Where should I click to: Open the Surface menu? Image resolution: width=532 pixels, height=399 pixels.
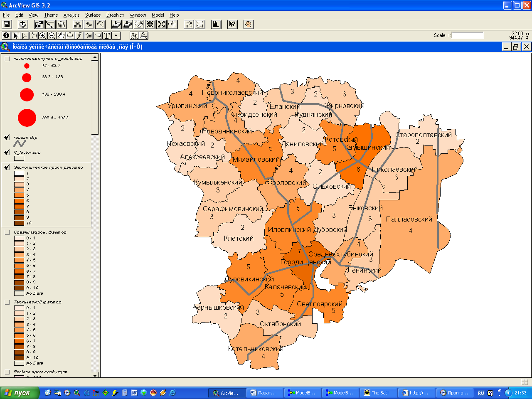[x=93, y=15]
